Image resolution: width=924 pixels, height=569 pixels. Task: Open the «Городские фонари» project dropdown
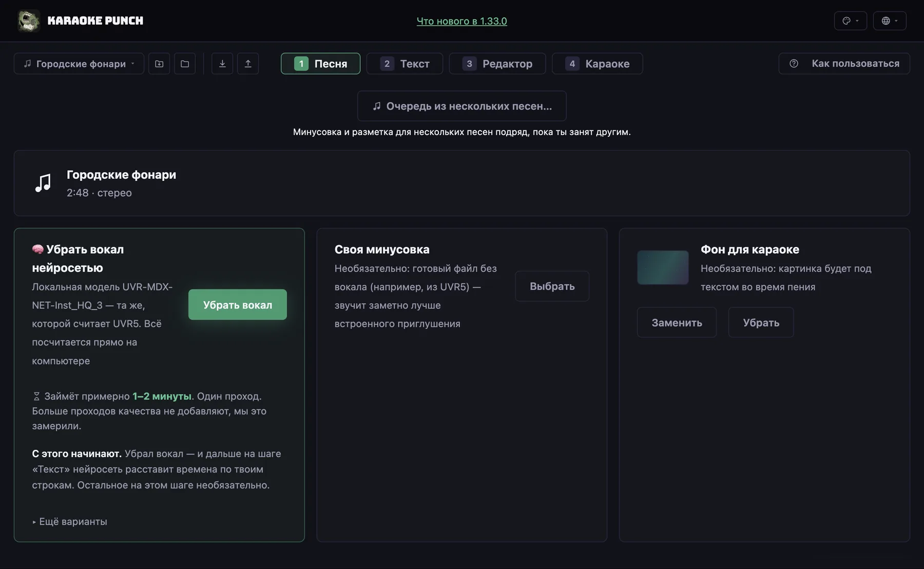coord(79,64)
